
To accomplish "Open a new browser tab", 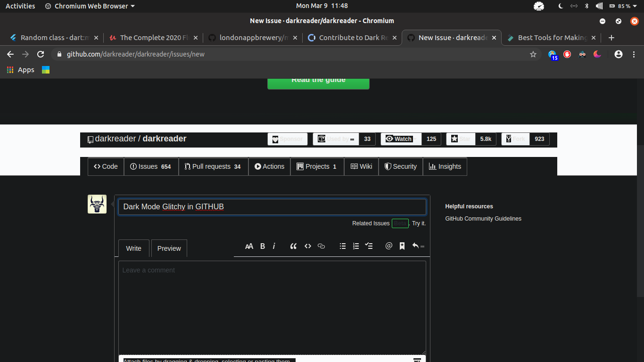I will click(611, 38).
